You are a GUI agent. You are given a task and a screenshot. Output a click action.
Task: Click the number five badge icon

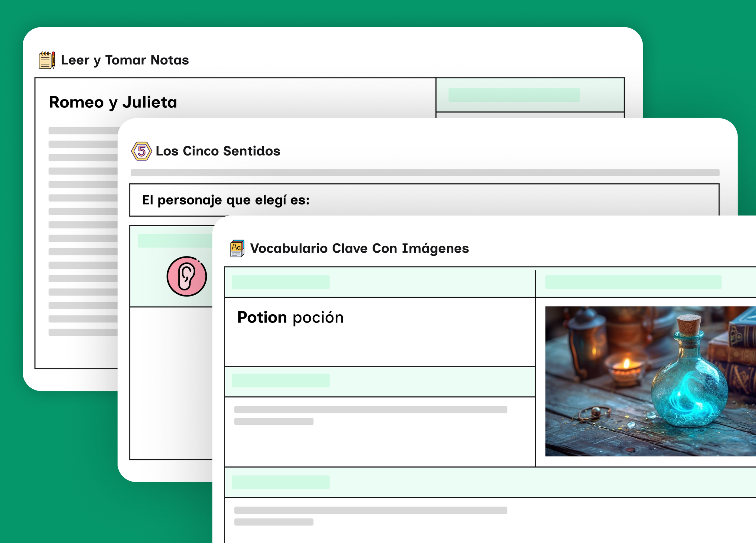pos(141,151)
